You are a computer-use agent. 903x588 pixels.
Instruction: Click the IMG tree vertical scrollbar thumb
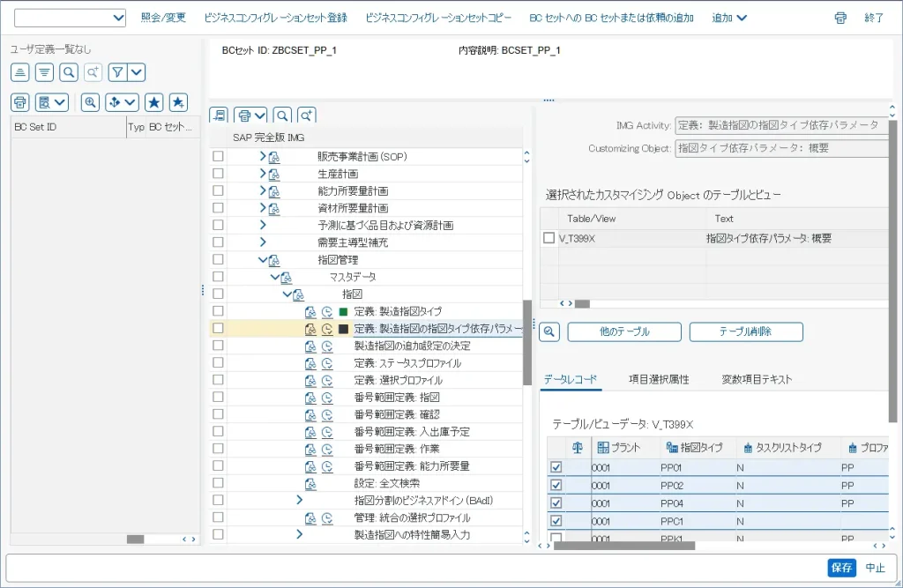[527, 343]
